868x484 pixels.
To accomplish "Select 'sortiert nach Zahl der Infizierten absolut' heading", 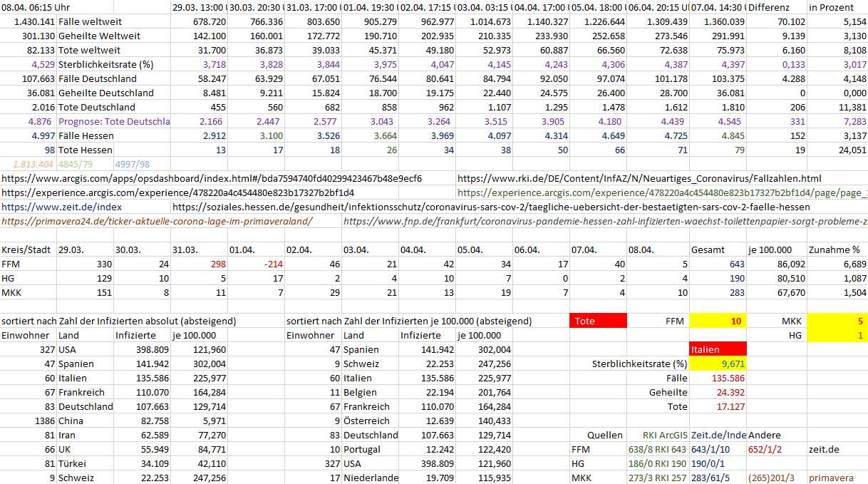I will [118, 321].
